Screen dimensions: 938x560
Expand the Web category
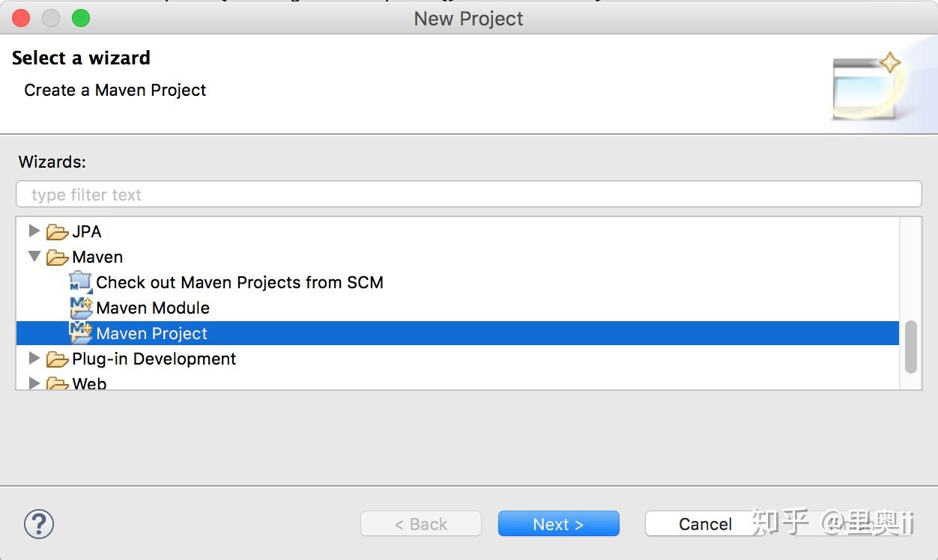pyautogui.click(x=34, y=383)
